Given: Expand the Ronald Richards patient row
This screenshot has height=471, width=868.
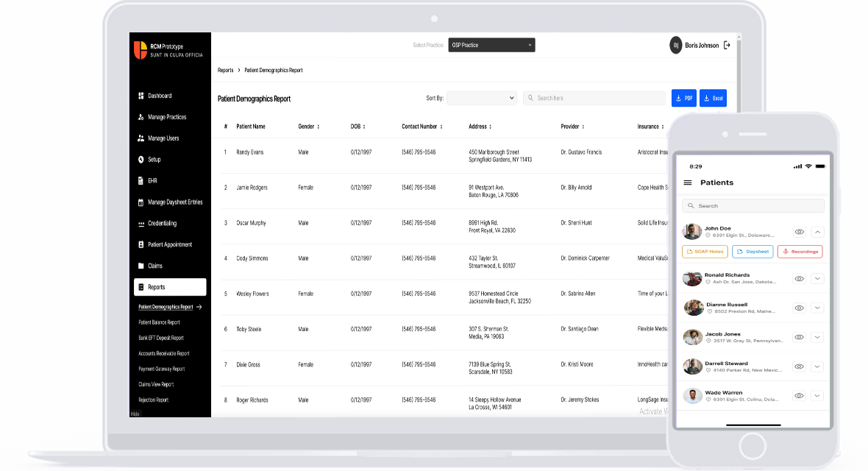Looking at the screenshot, I should tap(817, 279).
